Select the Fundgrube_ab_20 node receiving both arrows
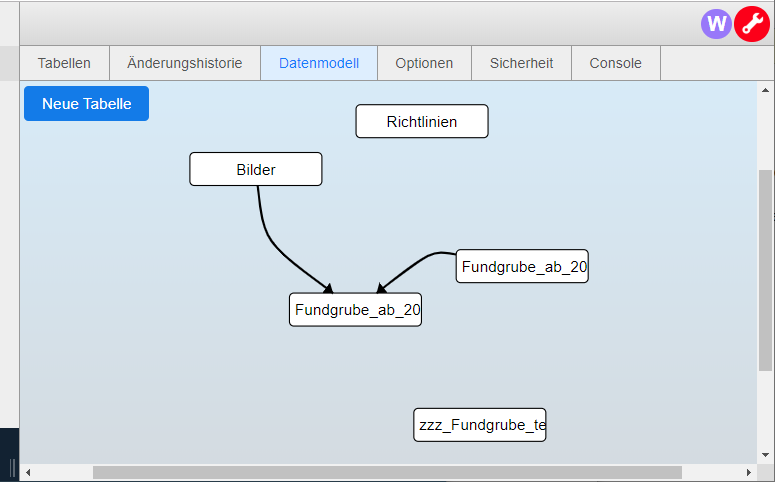The height and width of the screenshot is (482, 775). pyautogui.click(x=356, y=310)
